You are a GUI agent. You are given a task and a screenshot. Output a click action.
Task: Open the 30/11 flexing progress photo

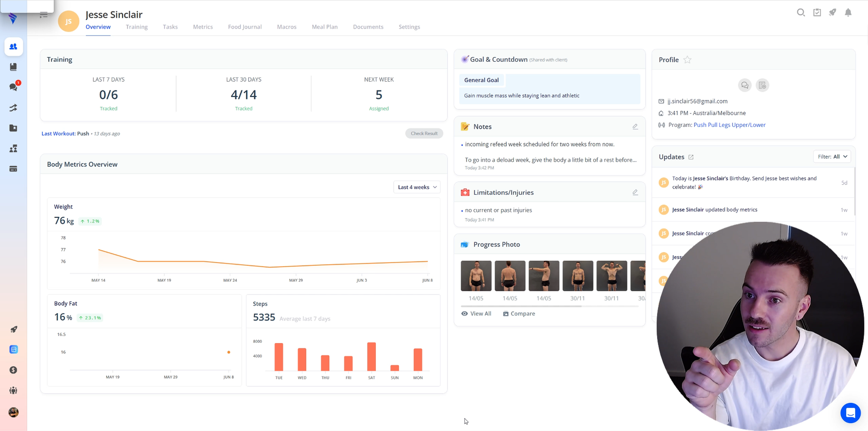(612, 276)
